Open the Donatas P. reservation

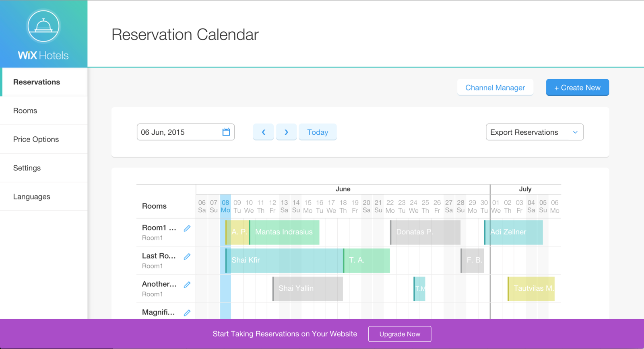pos(425,232)
